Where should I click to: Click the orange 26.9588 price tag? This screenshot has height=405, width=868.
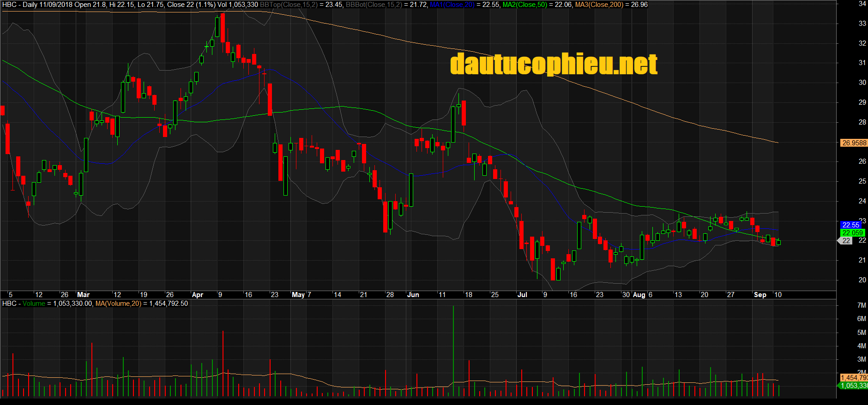(854, 143)
